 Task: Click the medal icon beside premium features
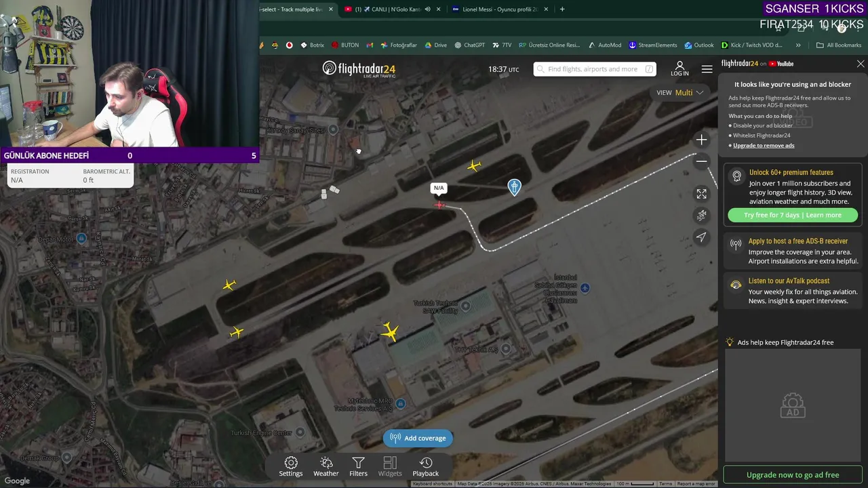[x=736, y=176]
